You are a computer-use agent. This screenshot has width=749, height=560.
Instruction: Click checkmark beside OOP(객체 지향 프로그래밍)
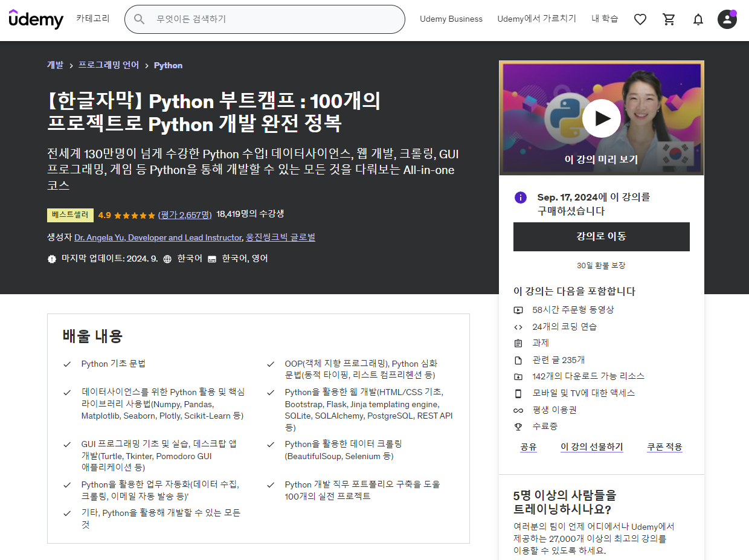click(271, 364)
